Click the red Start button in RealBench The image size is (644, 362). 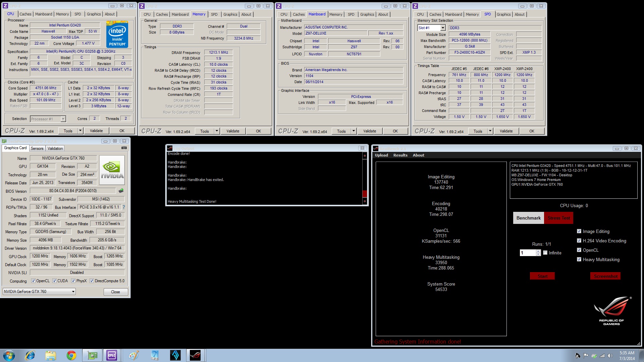[542, 276]
